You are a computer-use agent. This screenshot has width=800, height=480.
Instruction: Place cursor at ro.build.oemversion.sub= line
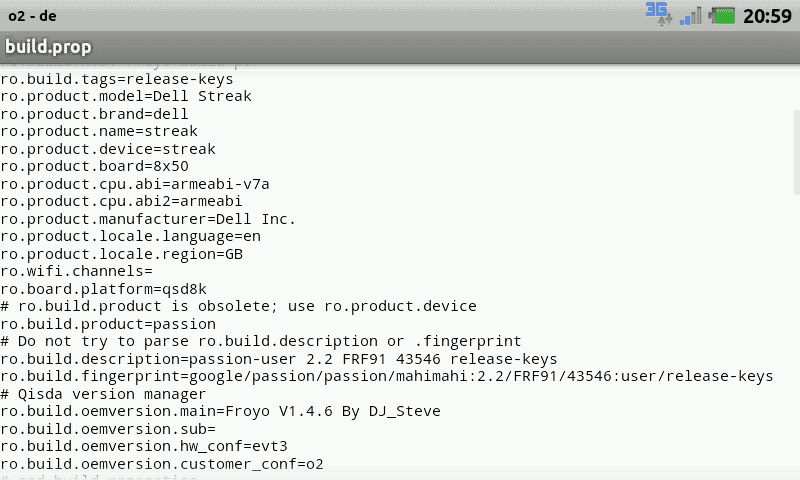pyautogui.click(x=108, y=429)
